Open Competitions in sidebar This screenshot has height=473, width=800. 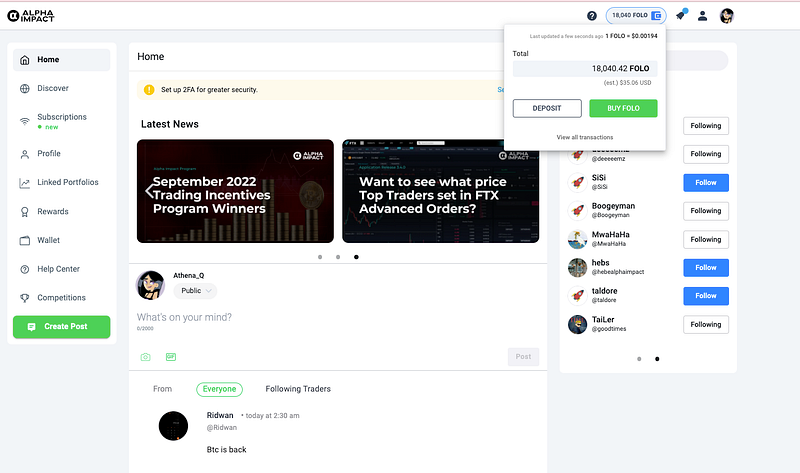pyautogui.click(x=62, y=298)
